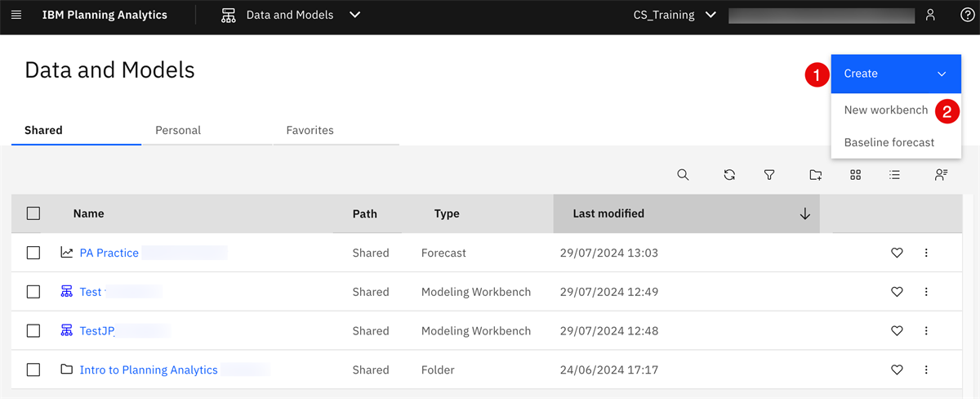This screenshot has height=399, width=980.
Task: Check the Intro to Planning Analytics checkbox
Action: coord(33,370)
